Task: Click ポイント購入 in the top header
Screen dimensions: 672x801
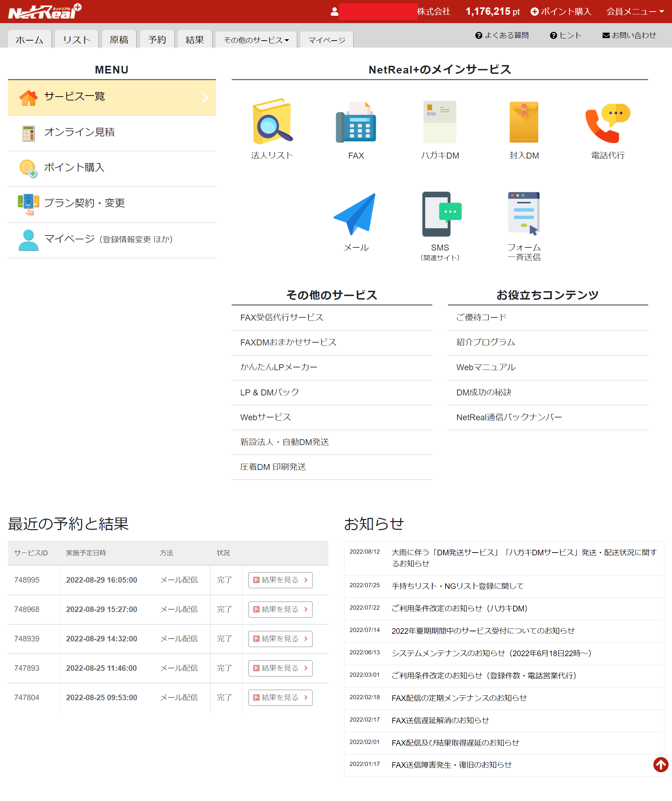Action: coord(561,12)
